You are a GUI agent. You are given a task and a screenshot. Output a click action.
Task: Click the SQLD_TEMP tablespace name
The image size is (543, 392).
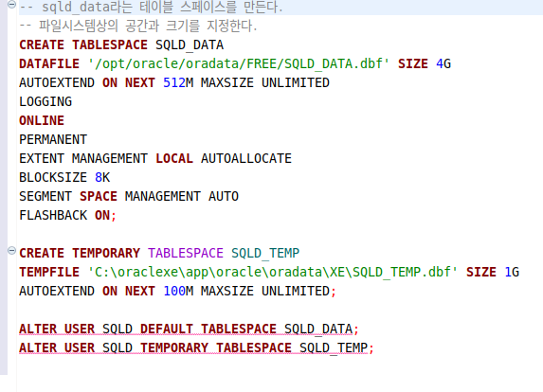pyautogui.click(x=265, y=253)
